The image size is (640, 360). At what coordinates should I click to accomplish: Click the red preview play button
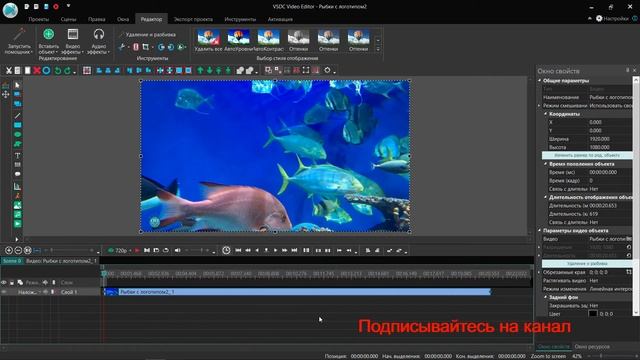pyautogui.click(x=137, y=250)
